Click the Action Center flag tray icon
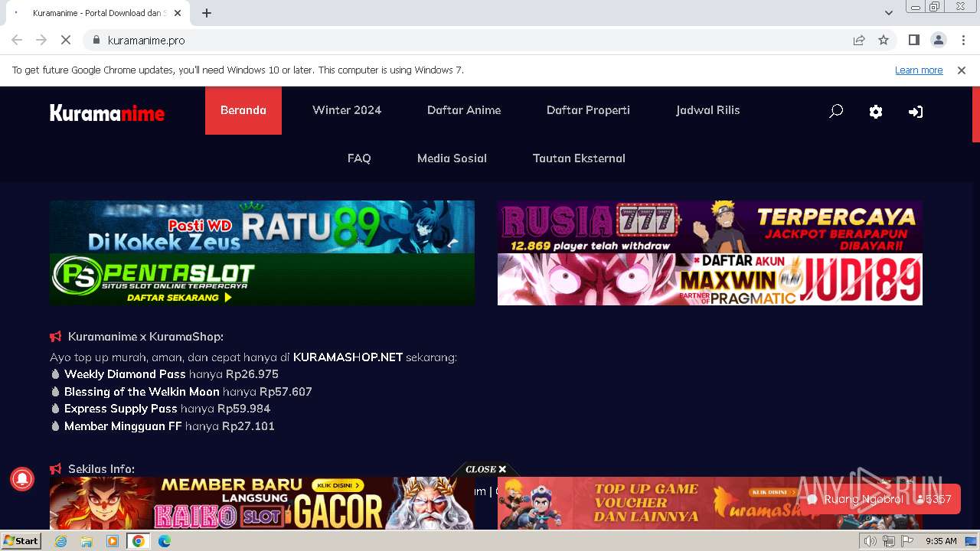 pyautogui.click(x=907, y=541)
